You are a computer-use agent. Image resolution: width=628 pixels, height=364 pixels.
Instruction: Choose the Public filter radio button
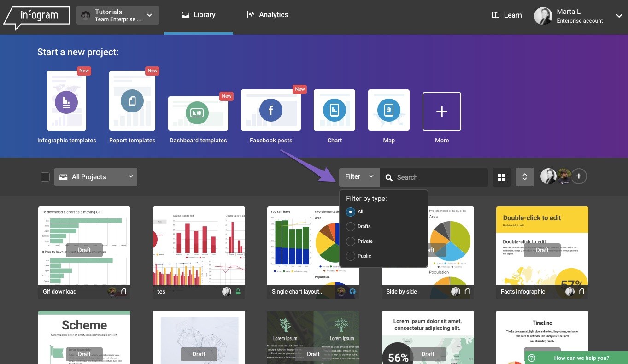pyautogui.click(x=351, y=256)
